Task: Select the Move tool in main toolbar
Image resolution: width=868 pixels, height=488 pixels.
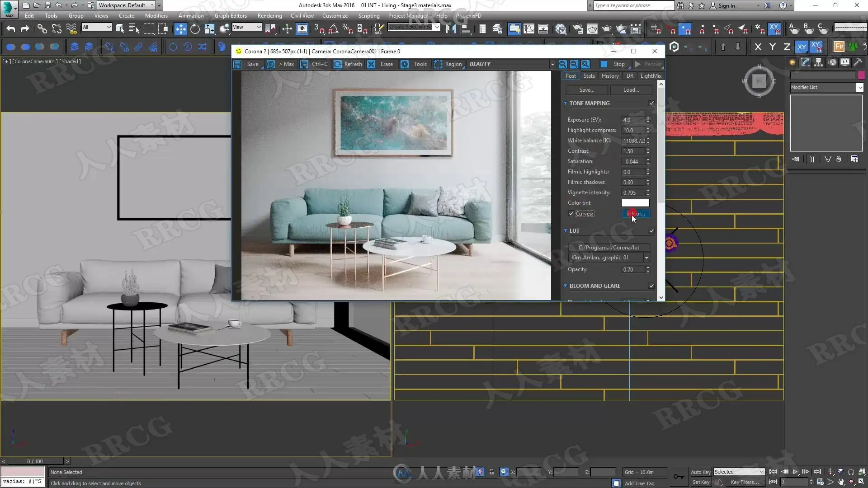Action: point(180,29)
